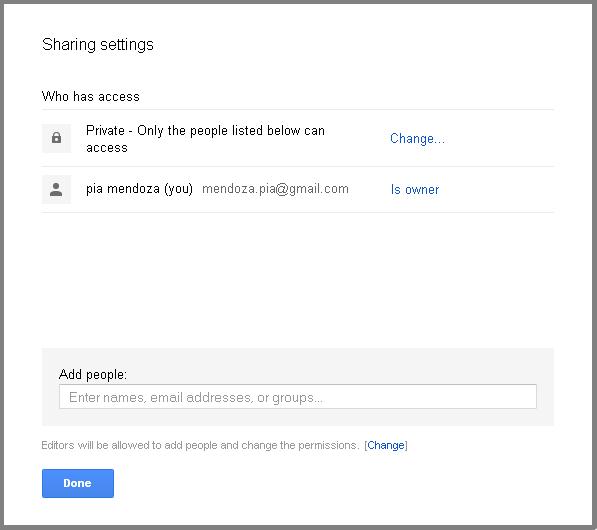Click the 'Editors will be allowed' notice text
The image size is (597, 530).
[x=200, y=445]
